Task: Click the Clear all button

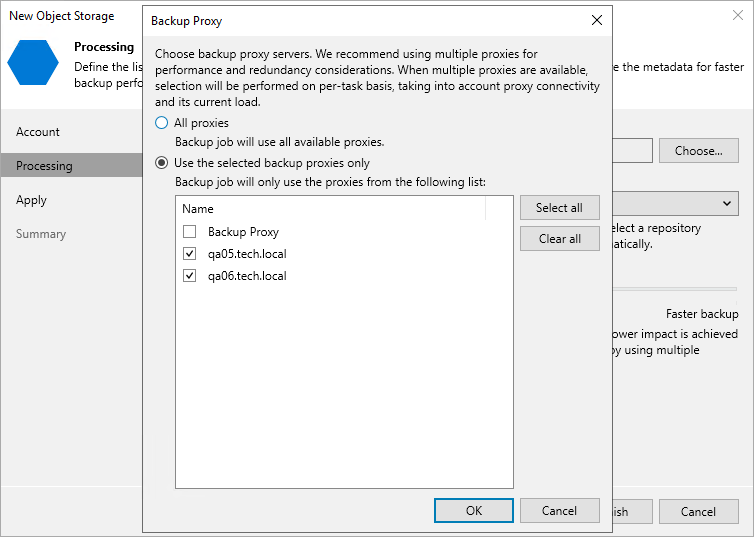Action: [x=560, y=238]
